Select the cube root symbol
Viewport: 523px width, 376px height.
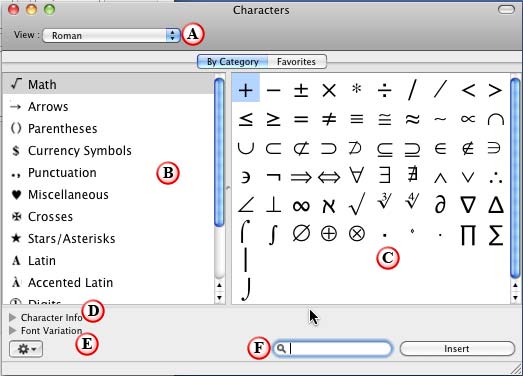point(384,201)
